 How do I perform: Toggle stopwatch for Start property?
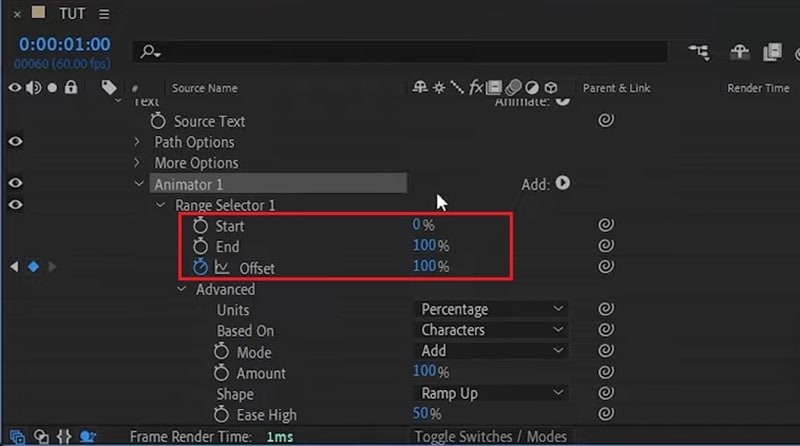pyautogui.click(x=200, y=225)
